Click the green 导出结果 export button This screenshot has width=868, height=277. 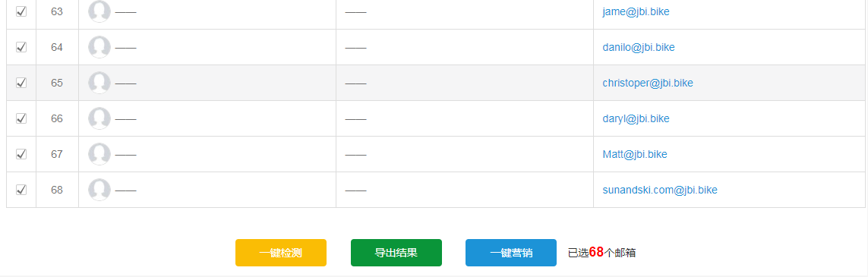point(396,253)
